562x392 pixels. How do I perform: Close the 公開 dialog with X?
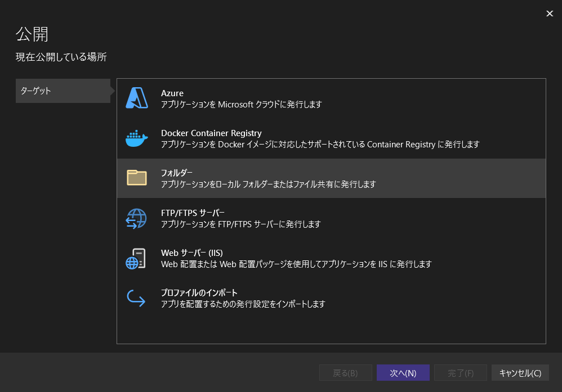pyautogui.click(x=550, y=13)
